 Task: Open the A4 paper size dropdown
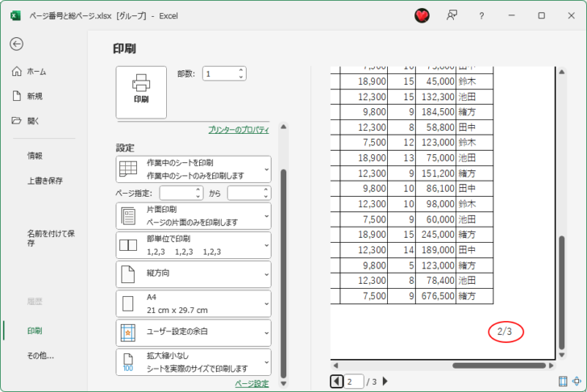click(x=194, y=303)
